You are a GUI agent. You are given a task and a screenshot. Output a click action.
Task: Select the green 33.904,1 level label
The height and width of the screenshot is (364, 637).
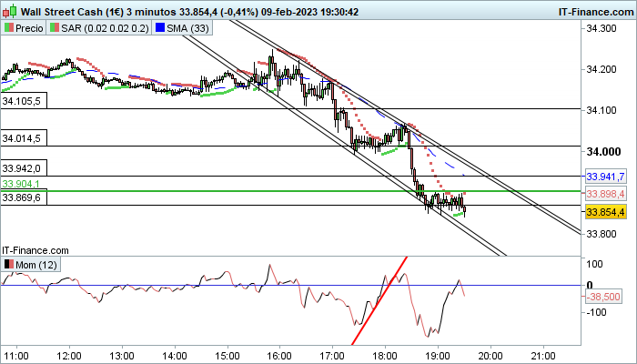pos(21,184)
